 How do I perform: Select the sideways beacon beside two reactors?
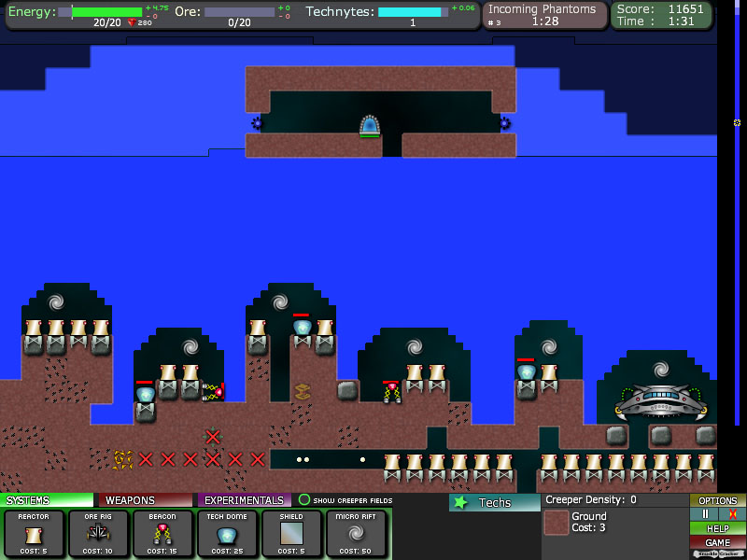(213, 392)
